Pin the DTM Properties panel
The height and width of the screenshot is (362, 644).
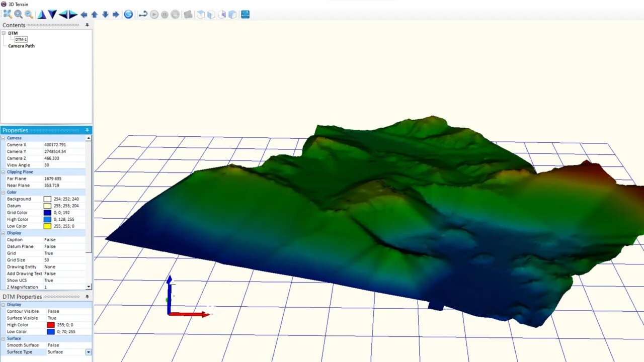click(87, 297)
